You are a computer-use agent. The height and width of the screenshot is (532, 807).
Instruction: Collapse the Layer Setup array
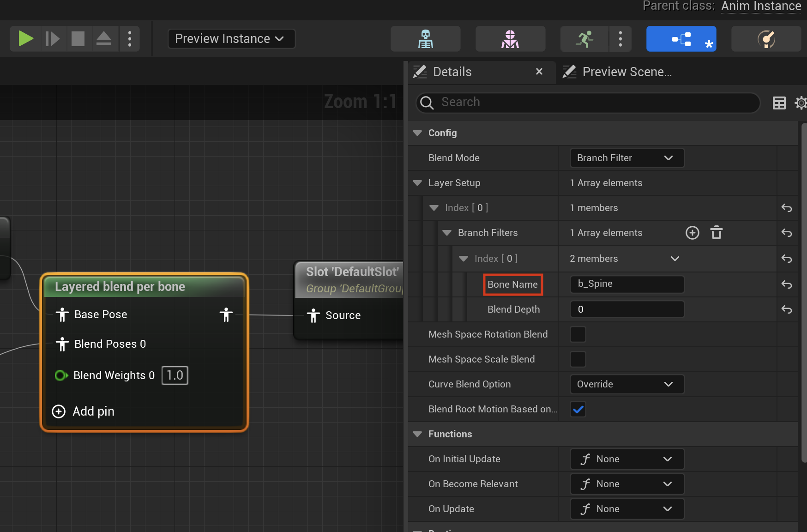[x=417, y=183]
